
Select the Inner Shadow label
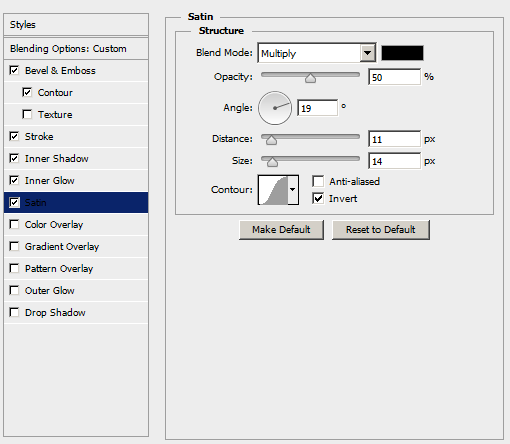tap(57, 159)
